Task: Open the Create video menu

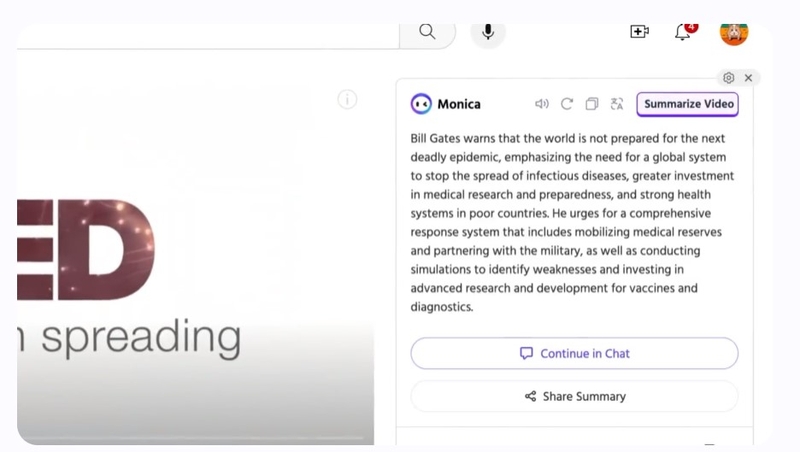Action: pyautogui.click(x=639, y=32)
